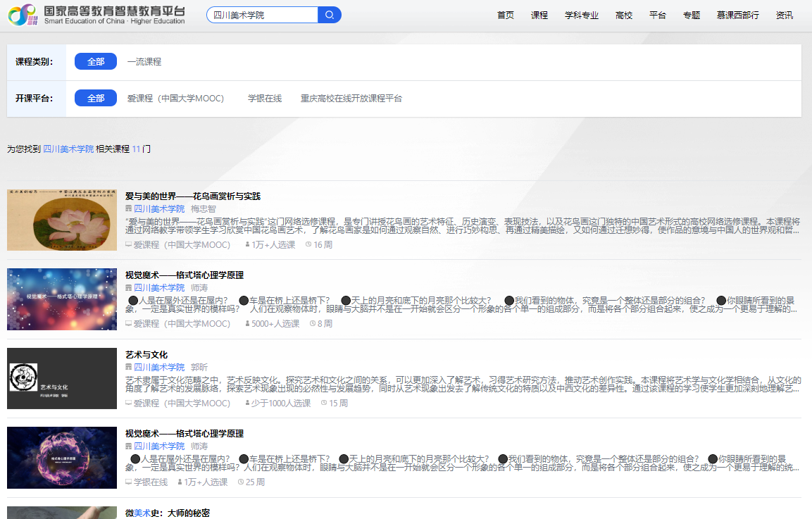Open the 艺术与文化 course title
The width and height of the screenshot is (812, 519).
pyautogui.click(x=146, y=355)
